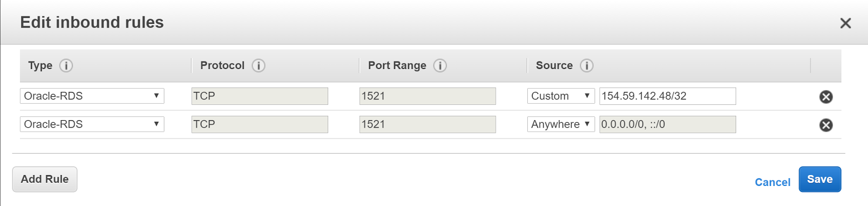Save the inbound rules
The width and height of the screenshot is (868, 206).
pos(820,179)
